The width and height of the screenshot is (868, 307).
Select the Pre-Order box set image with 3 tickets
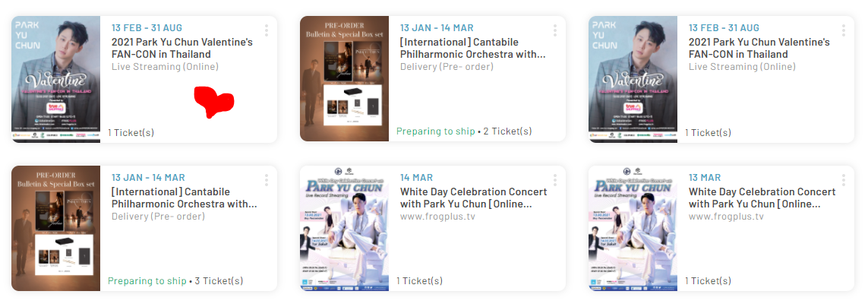[55, 228]
